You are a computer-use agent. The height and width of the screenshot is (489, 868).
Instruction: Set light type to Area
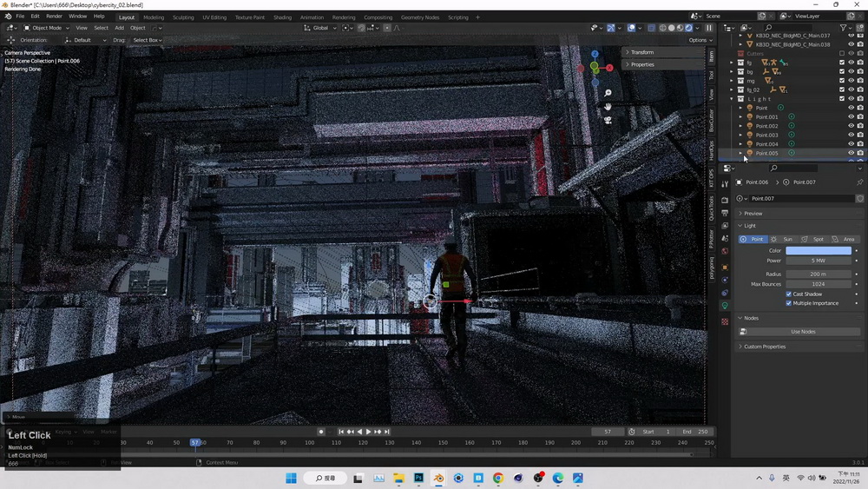(845, 239)
